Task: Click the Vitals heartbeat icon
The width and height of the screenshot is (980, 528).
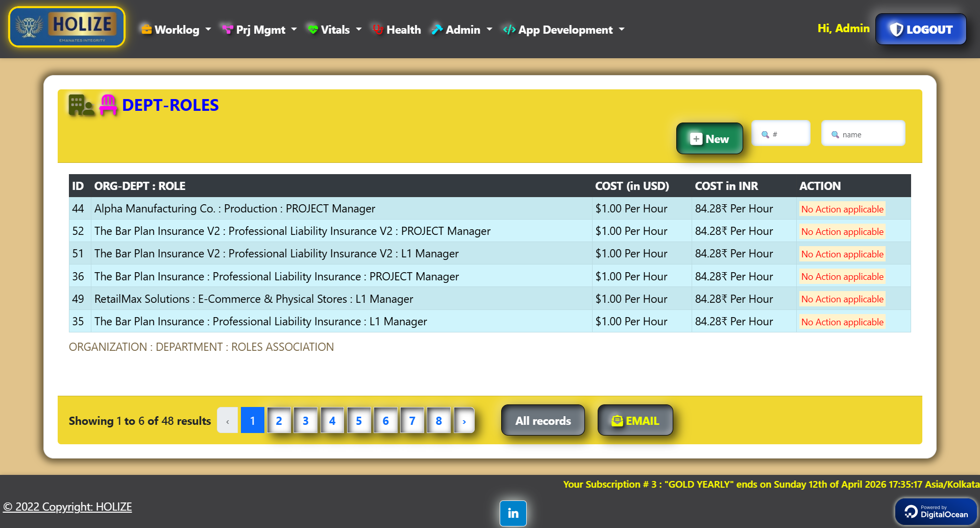Action: pyautogui.click(x=313, y=30)
